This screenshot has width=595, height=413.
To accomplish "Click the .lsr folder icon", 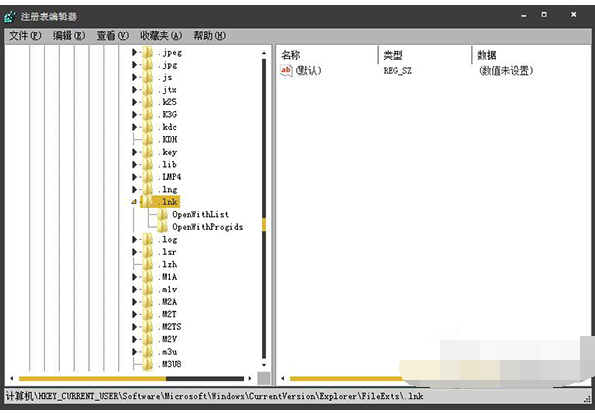I will click(148, 252).
